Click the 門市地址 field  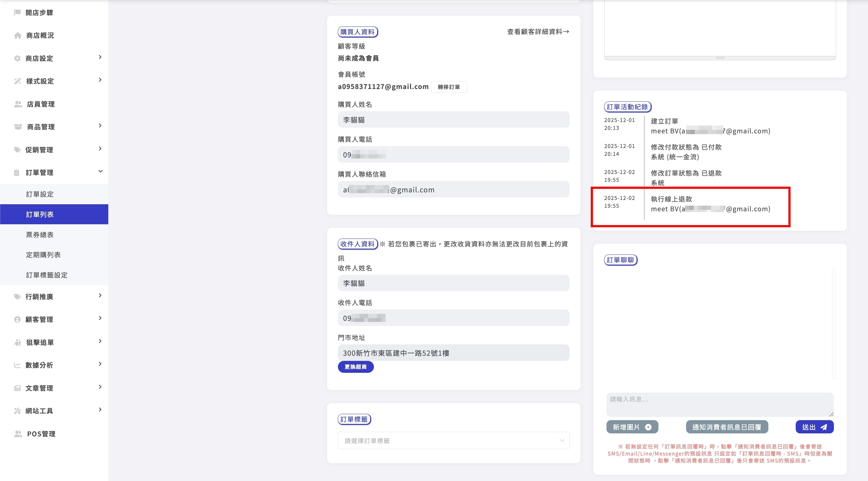pos(453,353)
